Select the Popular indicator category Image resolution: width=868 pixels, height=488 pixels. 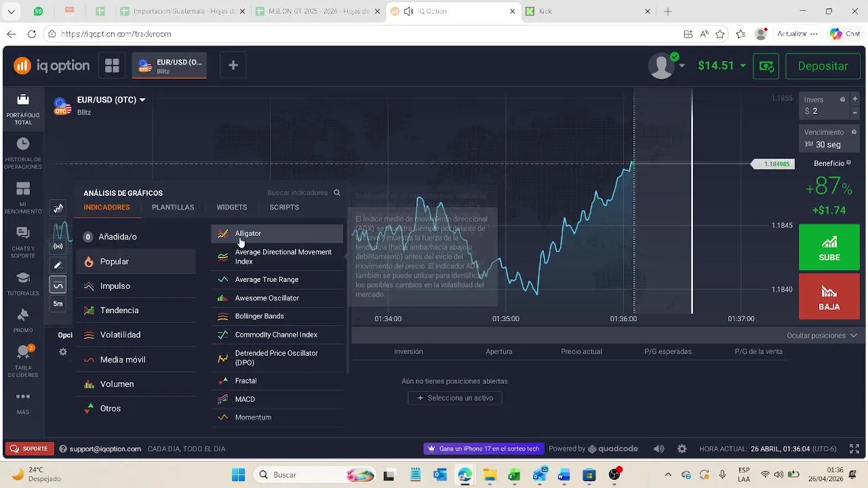(136, 261)
